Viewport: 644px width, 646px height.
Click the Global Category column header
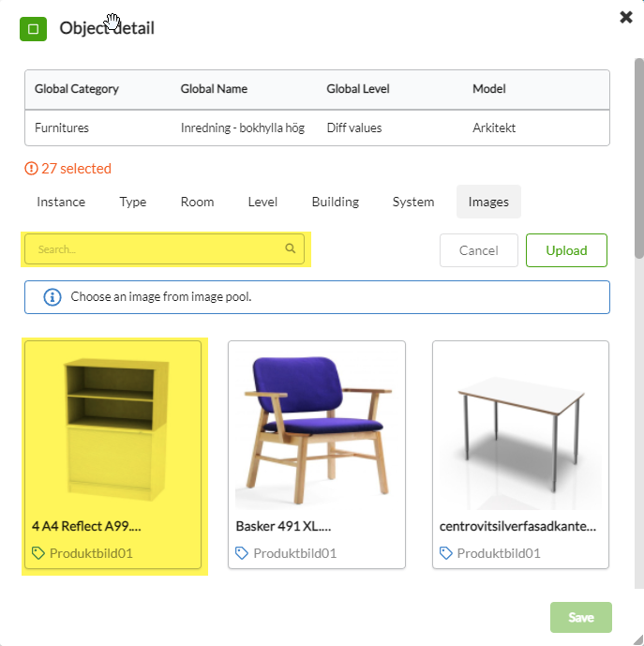77,88
